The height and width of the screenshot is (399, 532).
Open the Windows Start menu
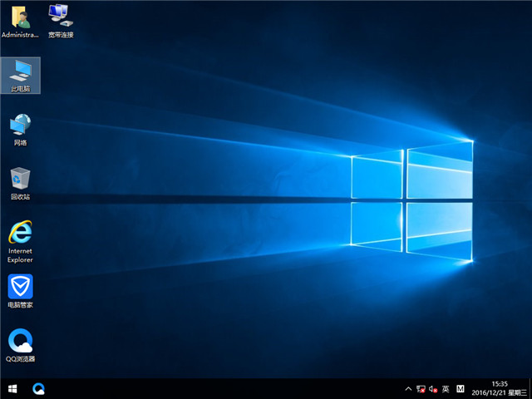12,388
